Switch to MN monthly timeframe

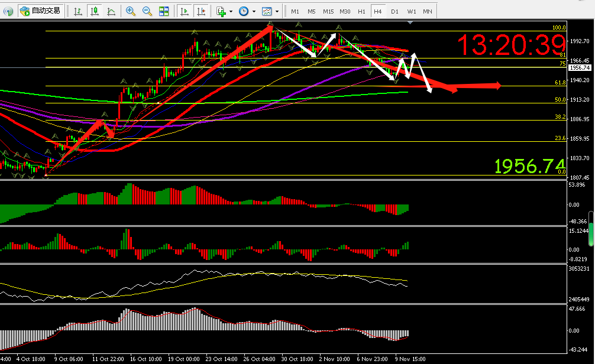pyautogui.click(x=427, y=11)
